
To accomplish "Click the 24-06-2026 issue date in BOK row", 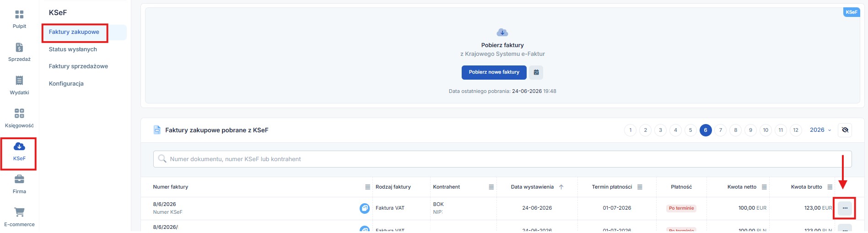I will coord(537,208).
